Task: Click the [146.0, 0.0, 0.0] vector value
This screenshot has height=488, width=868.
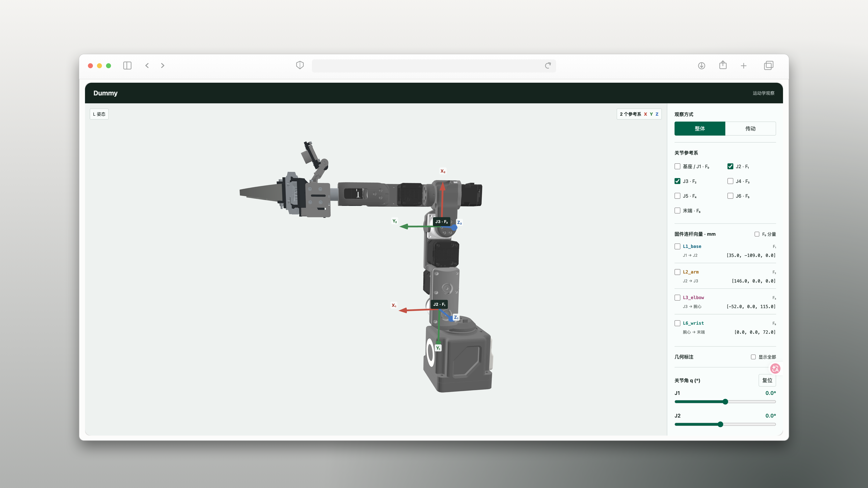Action: (x=754, y=281)
